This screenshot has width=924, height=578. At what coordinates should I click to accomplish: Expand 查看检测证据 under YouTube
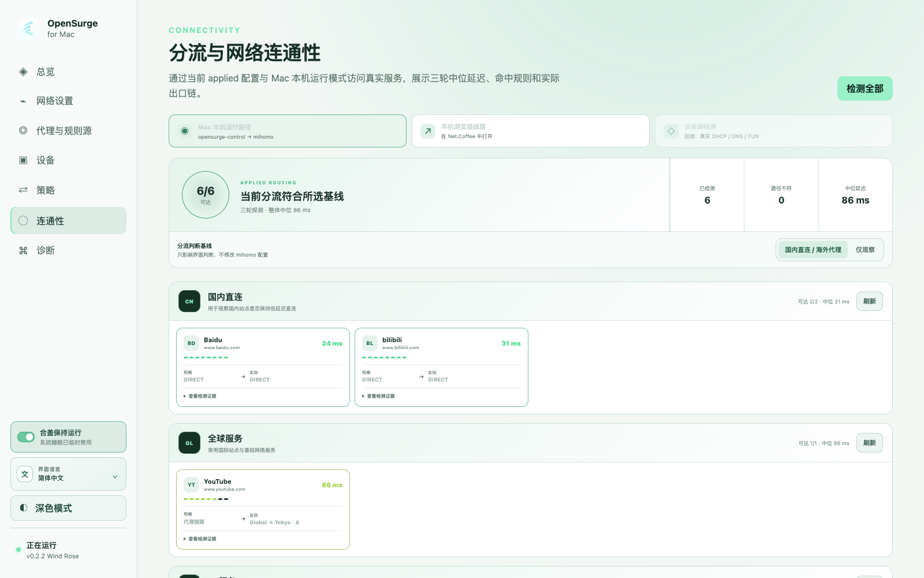[200, 539]
